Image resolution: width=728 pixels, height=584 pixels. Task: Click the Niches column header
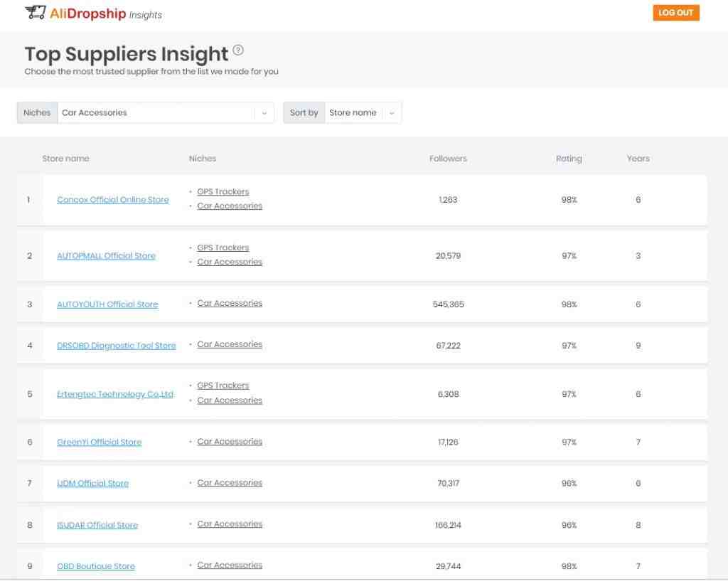[x=203, y=159]
